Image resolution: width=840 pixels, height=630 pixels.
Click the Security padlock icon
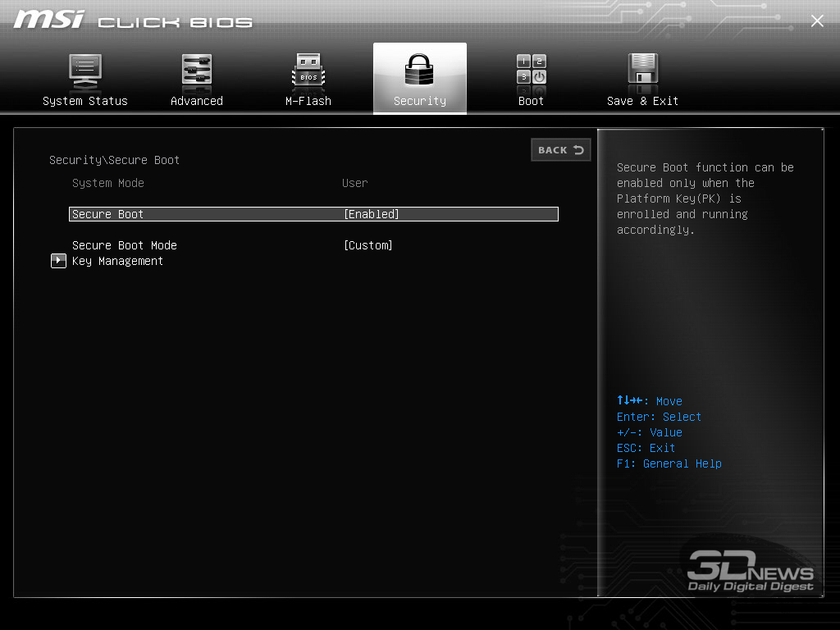[419, 71]
